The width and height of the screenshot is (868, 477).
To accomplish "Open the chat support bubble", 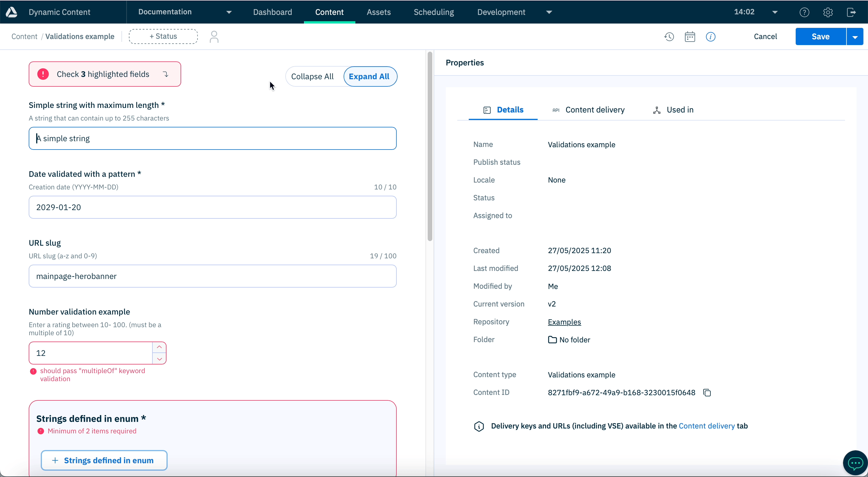I will point(855,463).
